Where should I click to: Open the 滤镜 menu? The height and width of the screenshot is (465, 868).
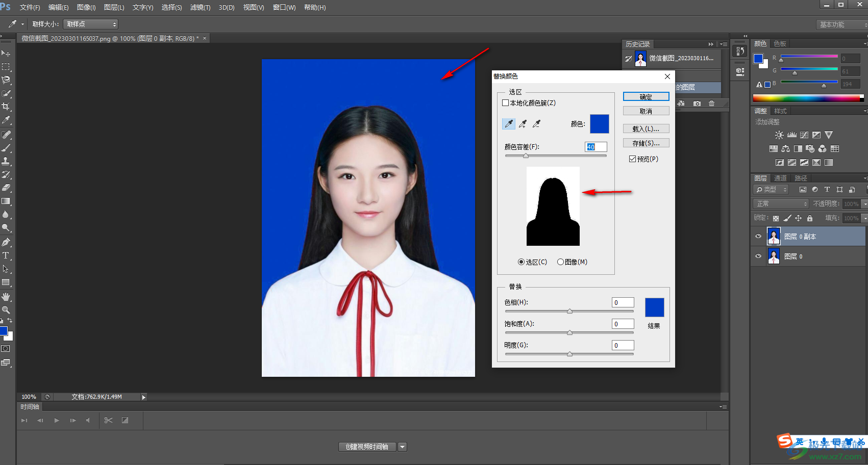click(x=200, y=8)
